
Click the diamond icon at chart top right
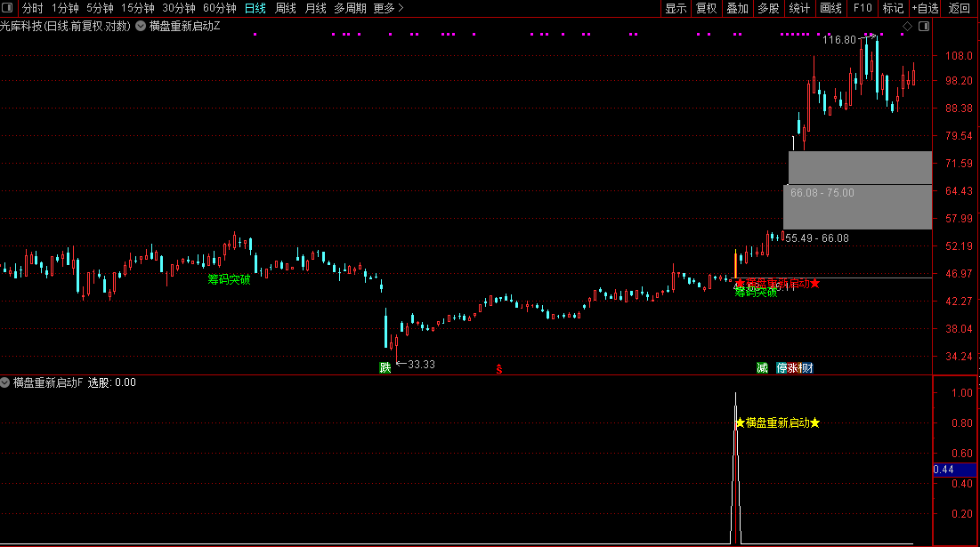908,26
